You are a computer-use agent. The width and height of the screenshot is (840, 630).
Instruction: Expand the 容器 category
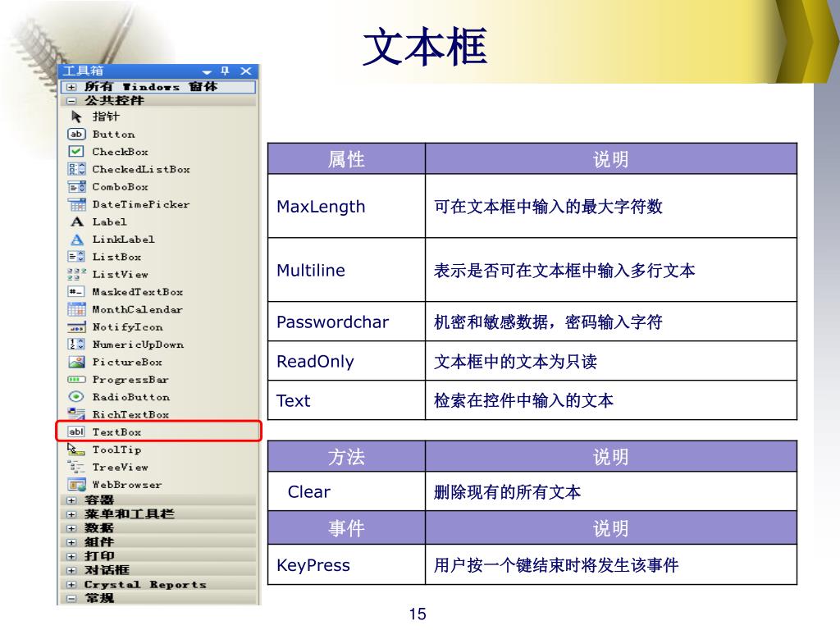(x=71, y=500)
